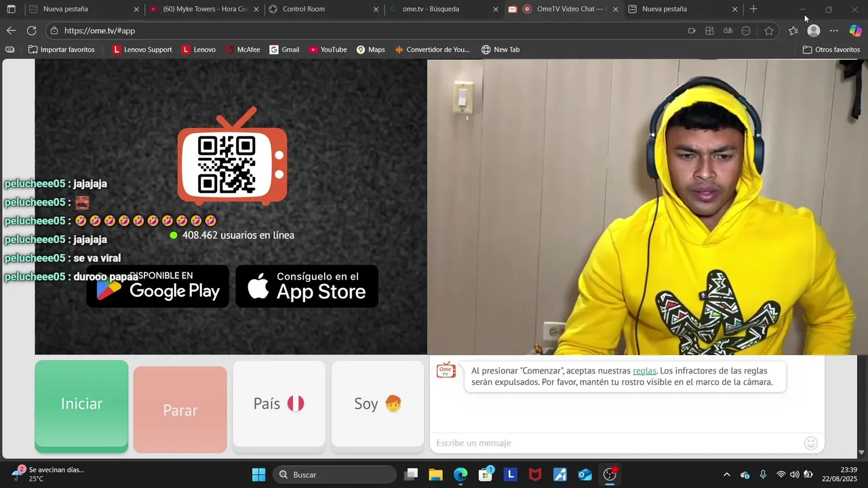The width and height of the screenshot is (868, 488).
Task: Click the microphone tray icon
Action: pyautogui.click(x=763, y=474)
